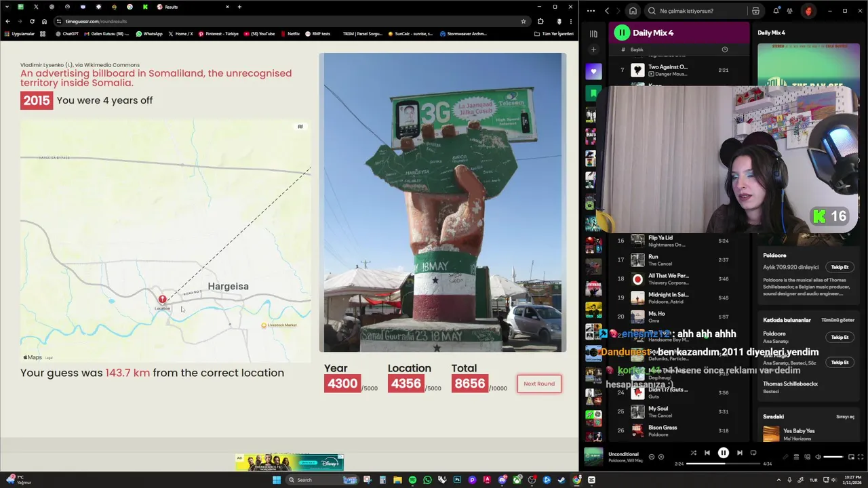868x488 pixels.
Task: Open the Tüm Yer İşaretleri bookmarks folder
Action: (x=553, y=33)
